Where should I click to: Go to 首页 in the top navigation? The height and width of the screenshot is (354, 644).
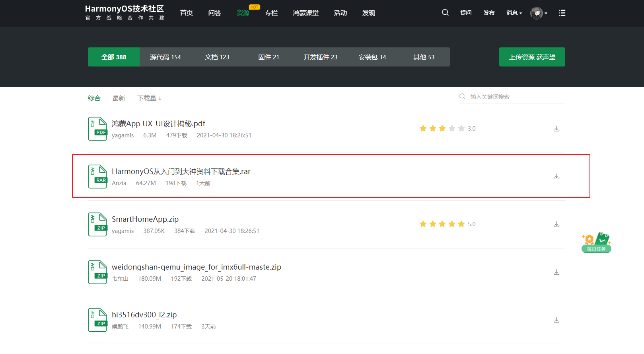click(x=187, y=13)
